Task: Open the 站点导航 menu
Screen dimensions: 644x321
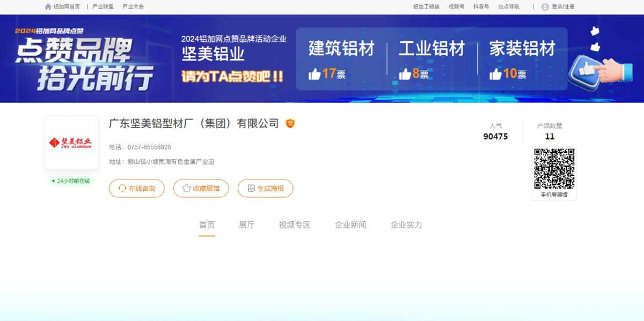Action: [509, 7]
